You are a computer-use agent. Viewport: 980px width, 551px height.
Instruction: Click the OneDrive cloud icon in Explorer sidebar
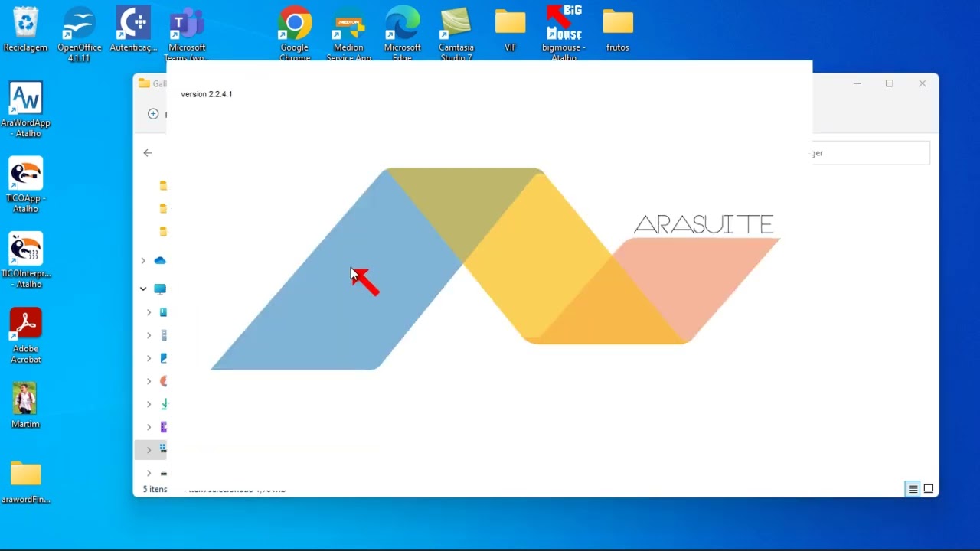160,260
